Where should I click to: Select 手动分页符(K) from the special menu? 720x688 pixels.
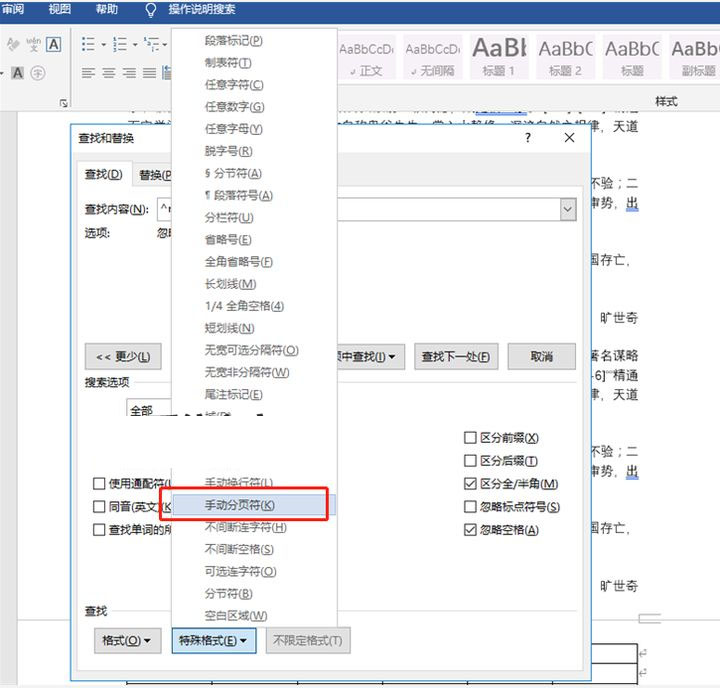coord(254,505)
